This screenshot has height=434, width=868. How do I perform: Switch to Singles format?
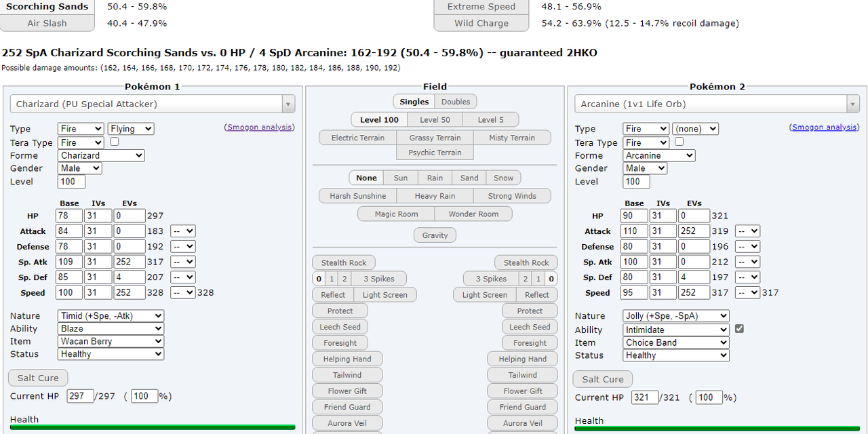(x=414, y=102)
